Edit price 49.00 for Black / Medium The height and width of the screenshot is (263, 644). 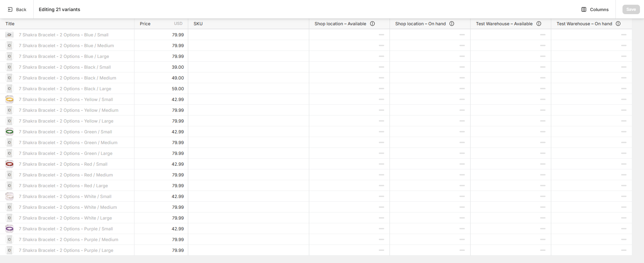pos(161,78)
